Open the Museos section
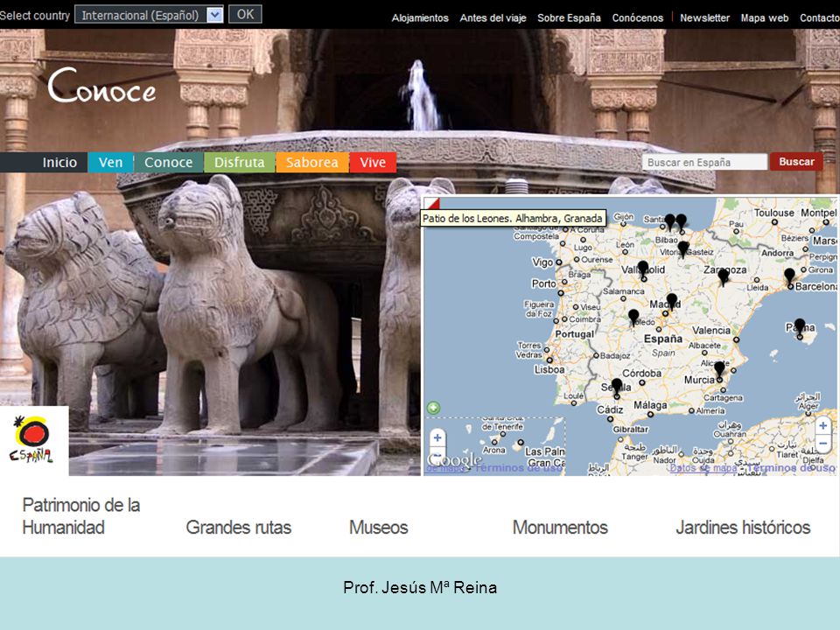840x630 pixels. tap(379, 527)
